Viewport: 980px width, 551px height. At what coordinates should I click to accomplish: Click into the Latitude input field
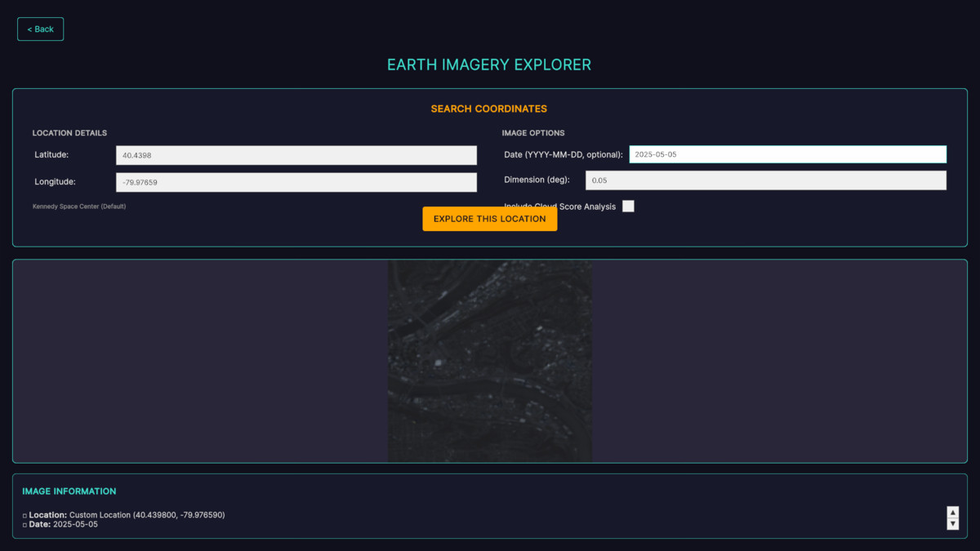pos(296,155)
